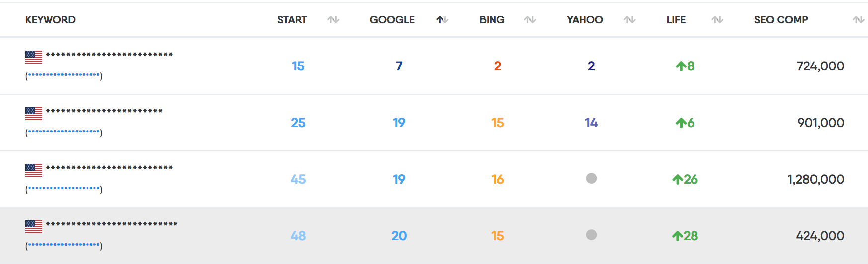
Task: Click the grey Yahoo dot for 1,280,000 row
Action: click(591, 178)
